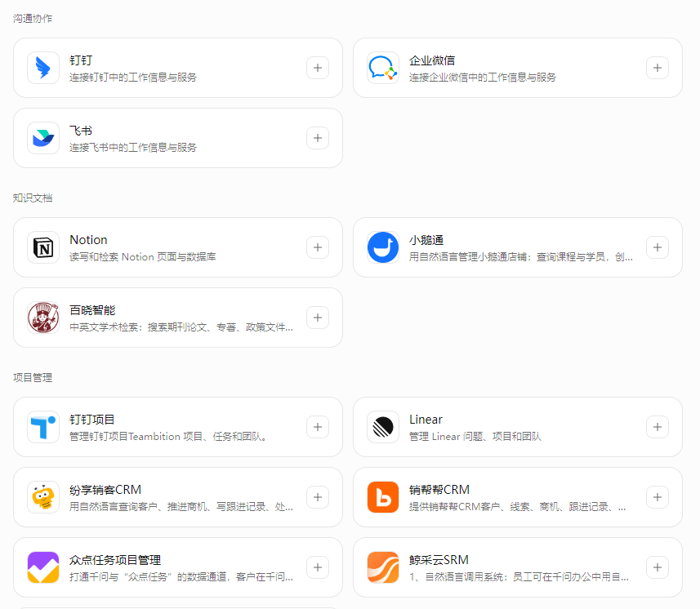The width and height of the screenshot is (700, 609).
Task: Click description 连接钉钉中的工作信息与服务
Action: click(133, 78)
